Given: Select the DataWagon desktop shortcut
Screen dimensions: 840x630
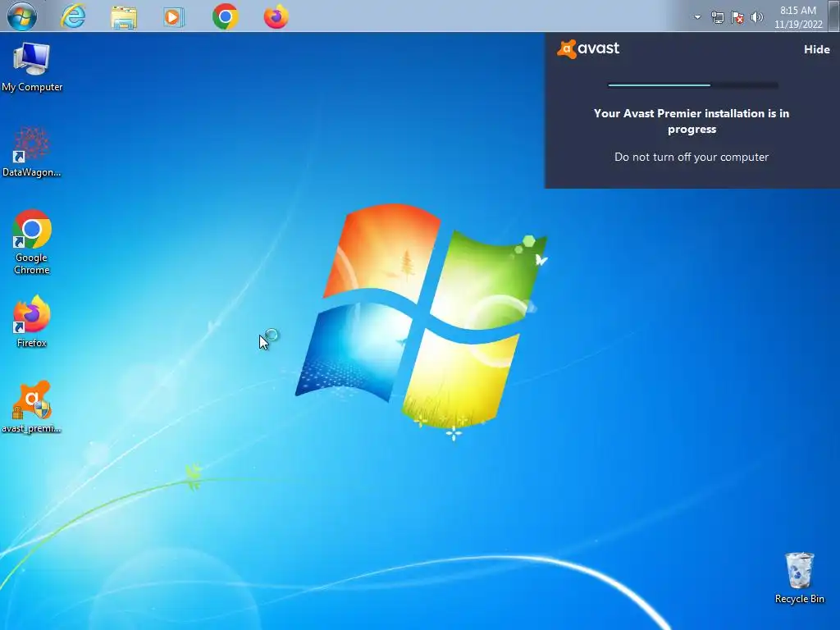Looking at the screenshot, I should click(x=32, y=152).
